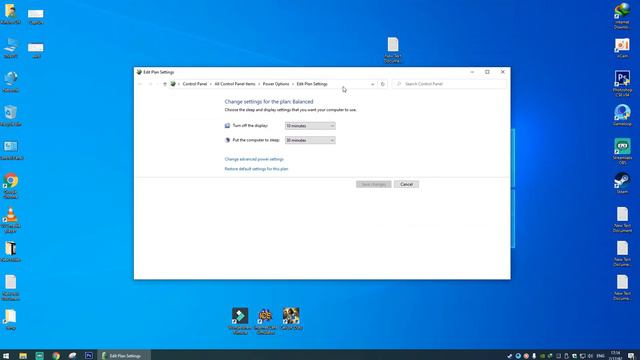The image size is (640, 360).
Task: Click the Cancel button
Action: coord(406,184)
